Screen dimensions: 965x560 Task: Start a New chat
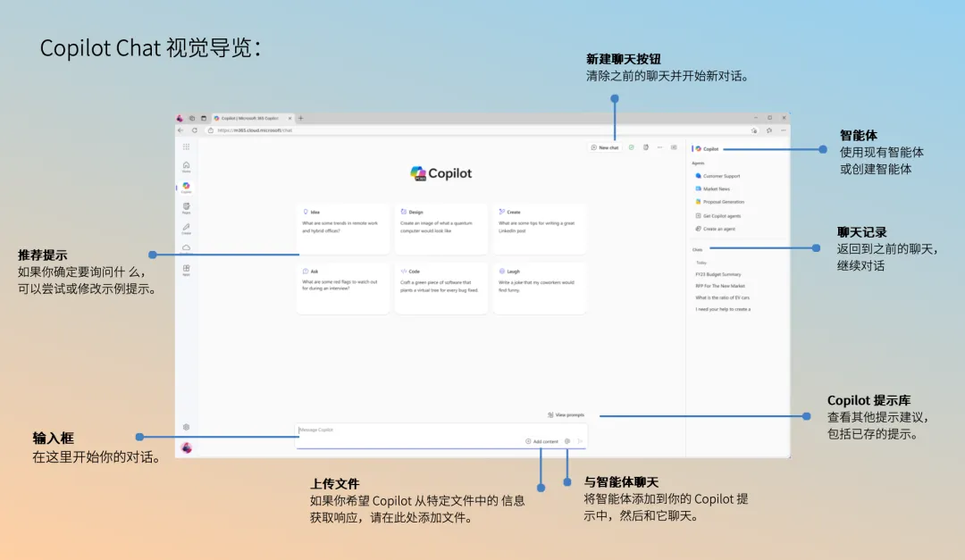tap(605, 147)
